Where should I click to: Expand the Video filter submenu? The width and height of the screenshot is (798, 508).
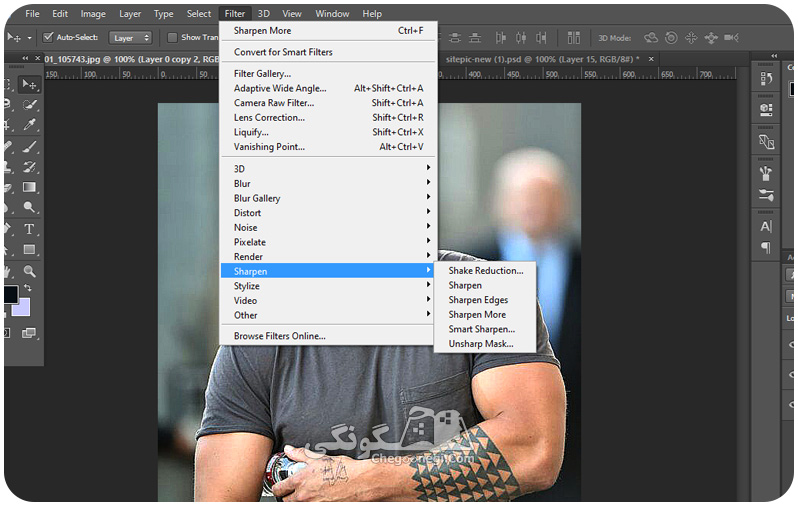[x=328, y=301]
